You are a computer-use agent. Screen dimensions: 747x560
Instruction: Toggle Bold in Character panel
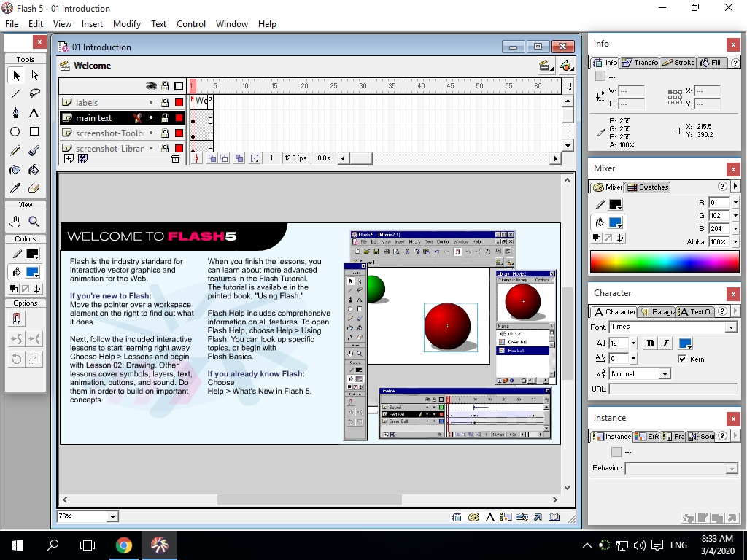[x=650, y=343]
